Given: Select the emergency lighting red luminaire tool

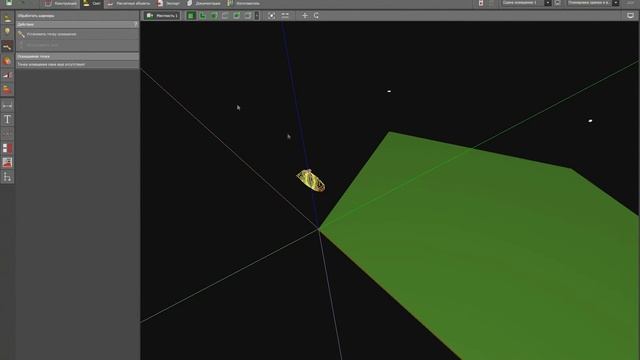Looking at the screenshot, I should [7, 89].
